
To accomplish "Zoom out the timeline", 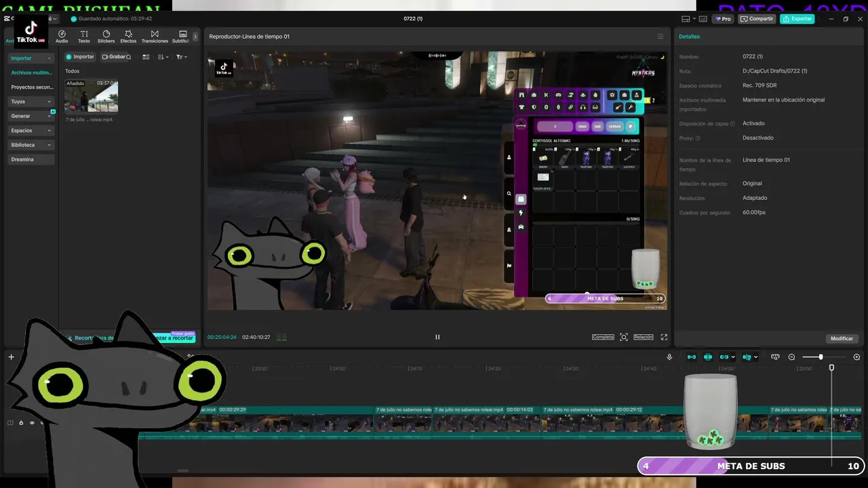I will coord(791,357).
